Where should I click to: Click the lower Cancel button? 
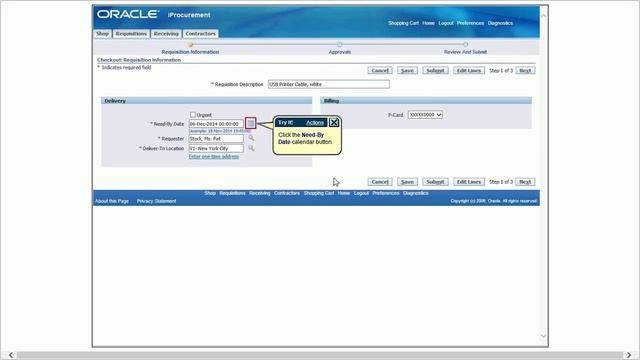click(380, 182)
